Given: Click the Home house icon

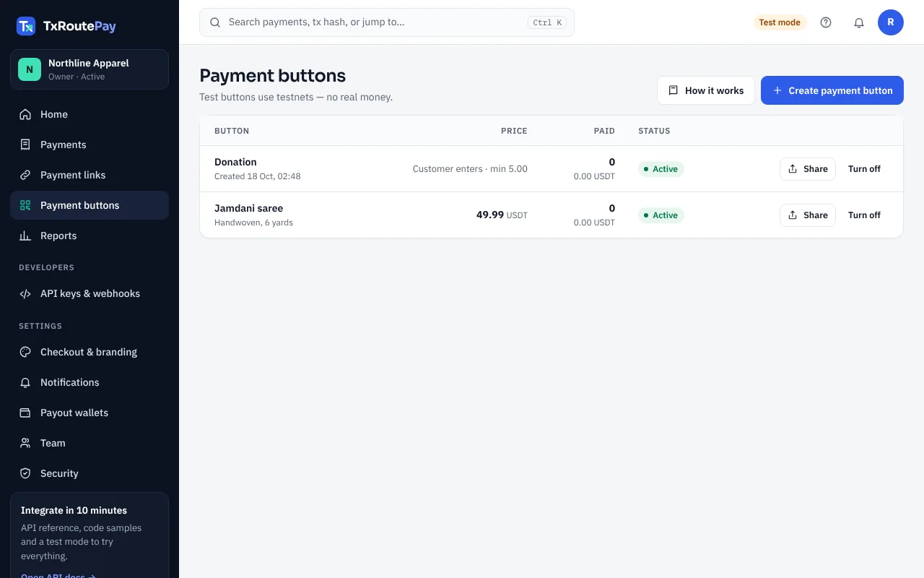Looking at the screenshot, I should (x=25, y=114).
